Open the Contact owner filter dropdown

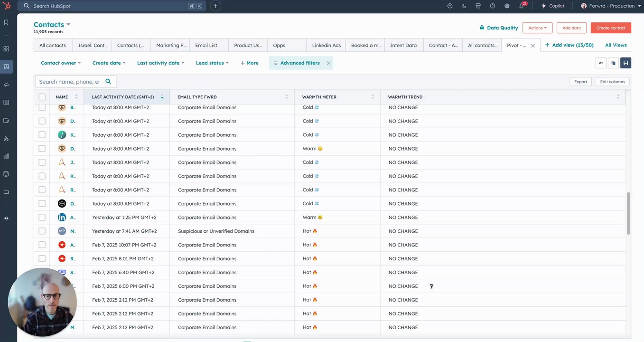(61, 63)
